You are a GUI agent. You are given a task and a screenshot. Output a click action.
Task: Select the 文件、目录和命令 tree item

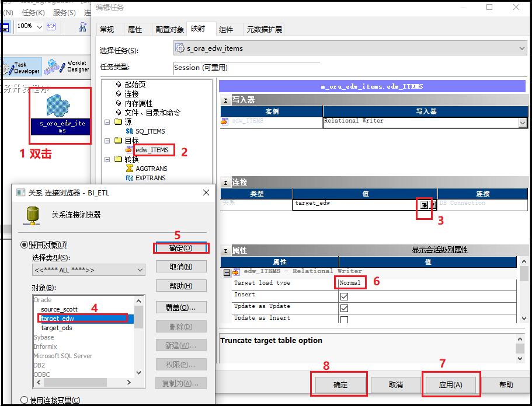coord(152,113)
